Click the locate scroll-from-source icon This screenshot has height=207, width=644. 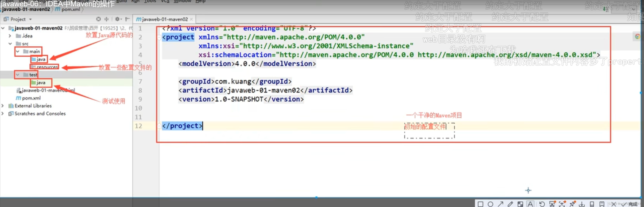[99, 19]
